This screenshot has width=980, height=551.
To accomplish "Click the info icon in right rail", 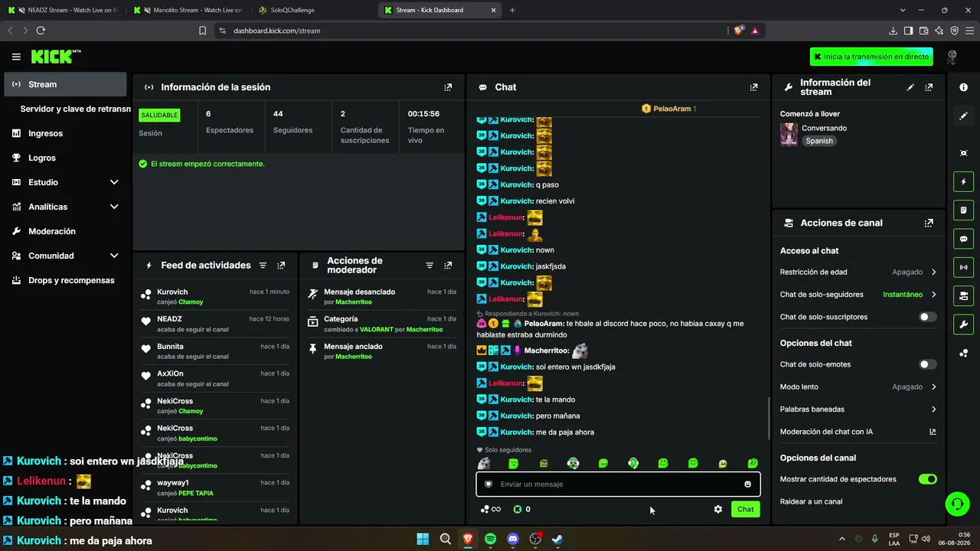I will click(x=963, y=87).
